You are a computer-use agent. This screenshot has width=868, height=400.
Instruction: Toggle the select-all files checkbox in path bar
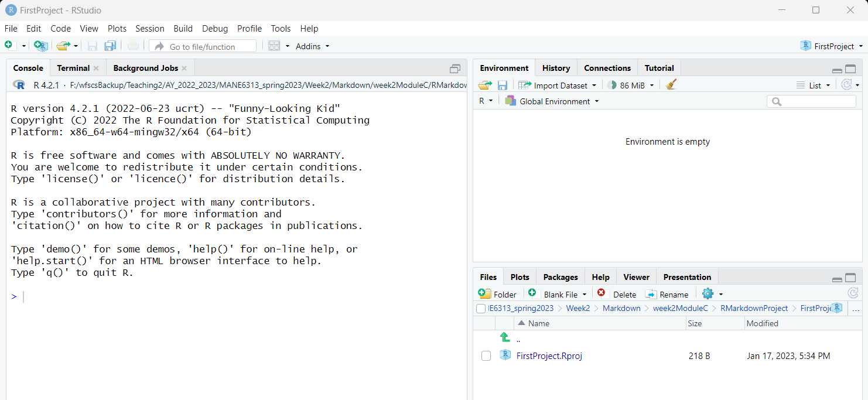click(x=481, y=309)
